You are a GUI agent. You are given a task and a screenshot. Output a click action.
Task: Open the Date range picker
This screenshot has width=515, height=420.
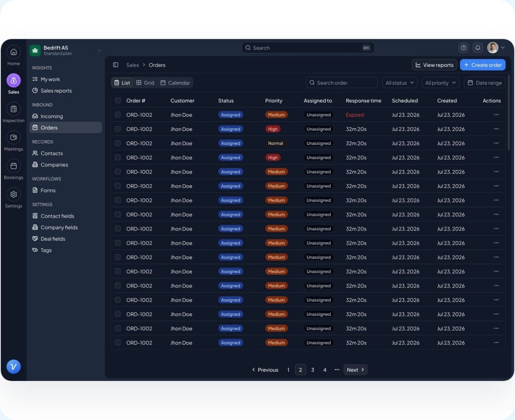(x=484, y=83)
